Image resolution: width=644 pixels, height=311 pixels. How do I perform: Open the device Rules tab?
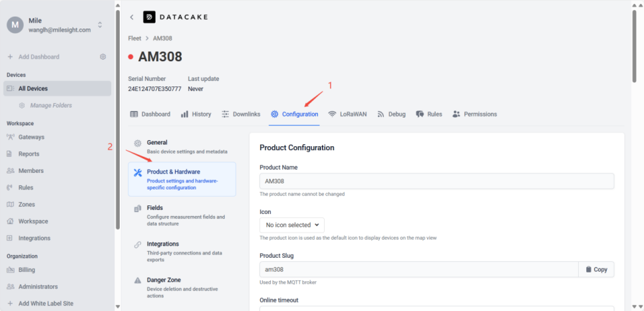click(429, 114)
